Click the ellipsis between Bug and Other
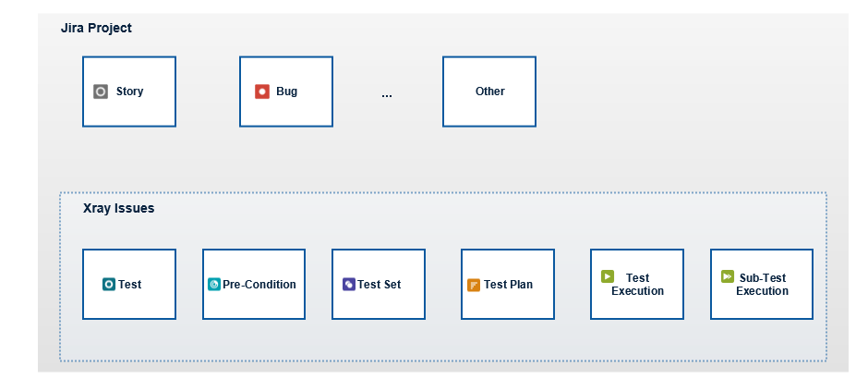Screen dimensions: 868x391 point(386,96)
